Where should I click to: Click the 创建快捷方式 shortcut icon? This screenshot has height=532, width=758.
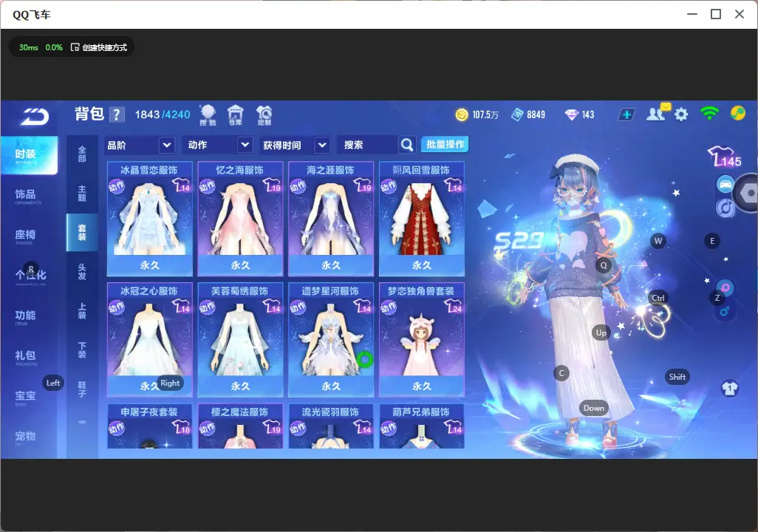[x=75, y=47]
